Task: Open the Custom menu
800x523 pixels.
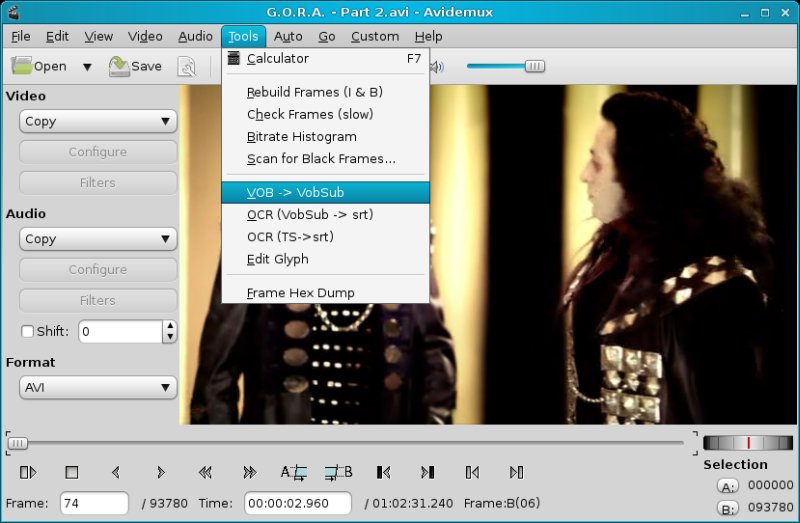Action: [x=375, y=37]
